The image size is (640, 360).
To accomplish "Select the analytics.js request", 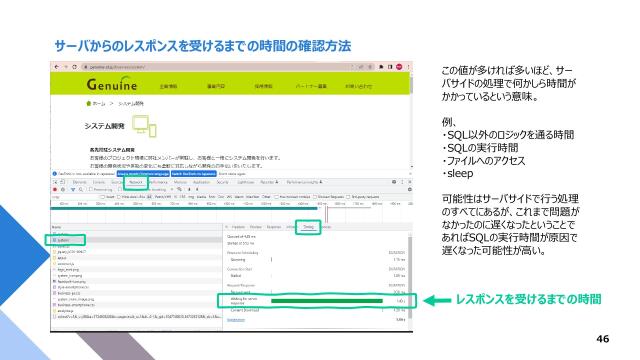I will click(x=65, y=311).
